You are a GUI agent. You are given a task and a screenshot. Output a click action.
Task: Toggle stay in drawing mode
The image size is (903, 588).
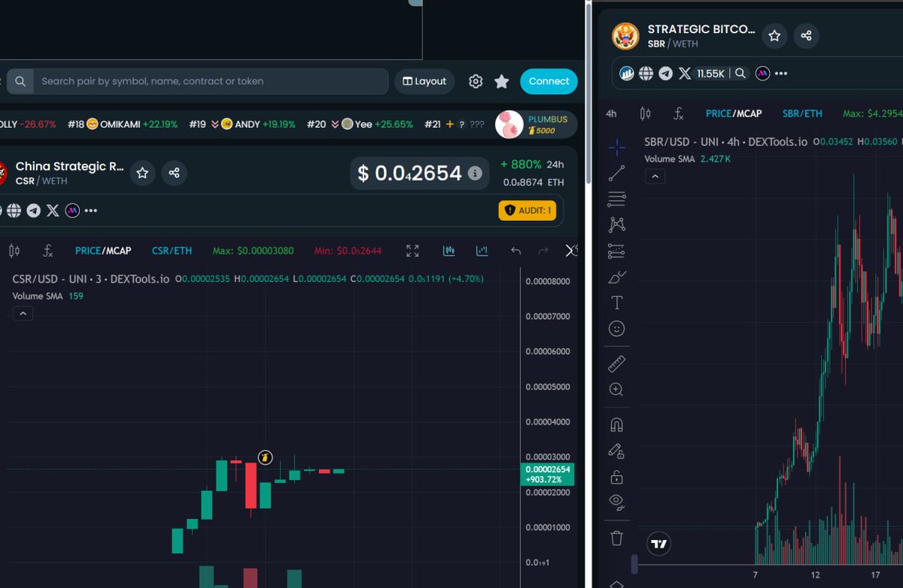(616, 451)
